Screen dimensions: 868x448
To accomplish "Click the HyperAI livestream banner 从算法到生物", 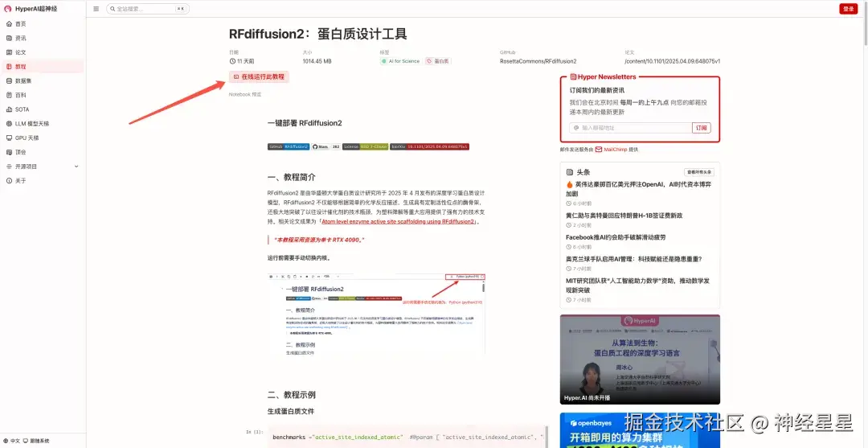I will tap(640, 360).
